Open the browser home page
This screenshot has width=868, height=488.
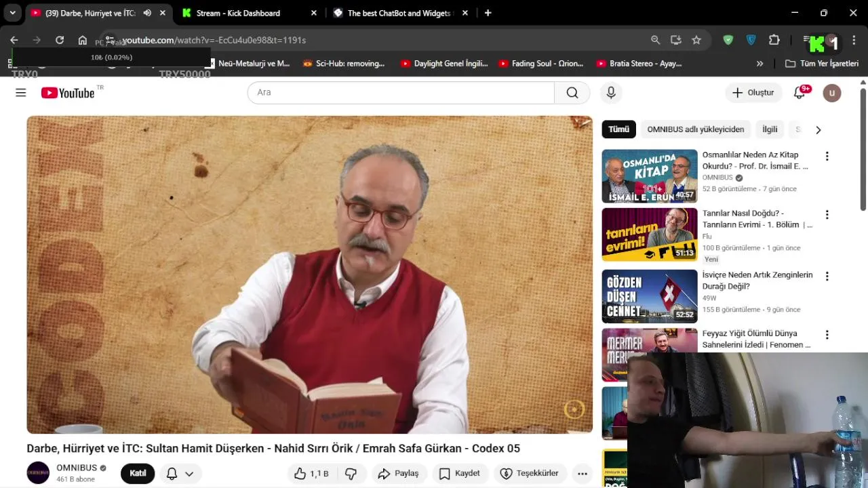[x=83, y=40]
